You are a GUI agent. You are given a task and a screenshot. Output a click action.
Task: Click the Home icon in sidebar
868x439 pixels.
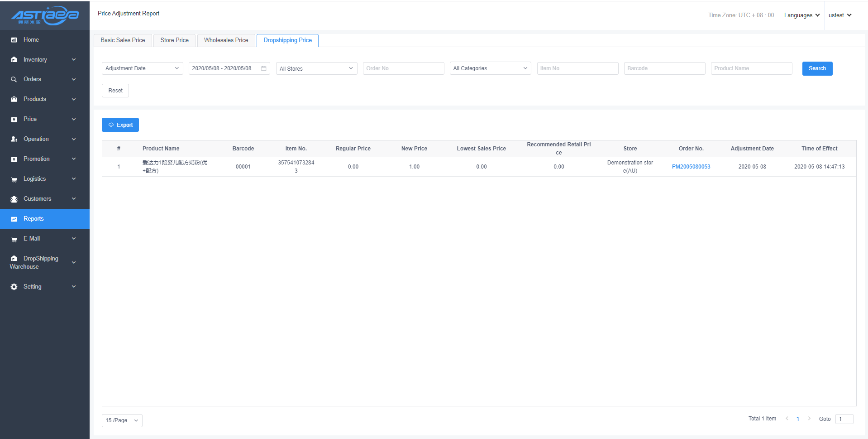(x=14, y=40)
